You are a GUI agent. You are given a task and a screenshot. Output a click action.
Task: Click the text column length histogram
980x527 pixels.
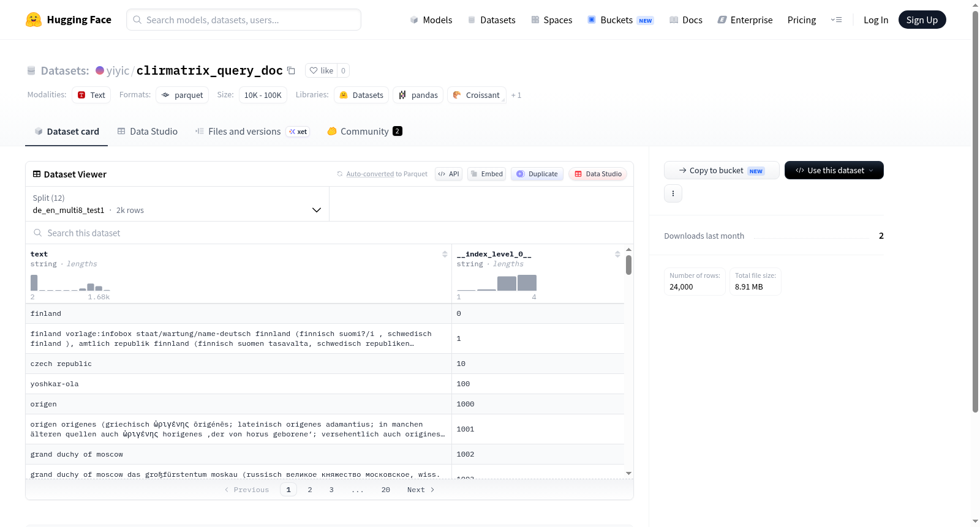[x=70, y=283]
